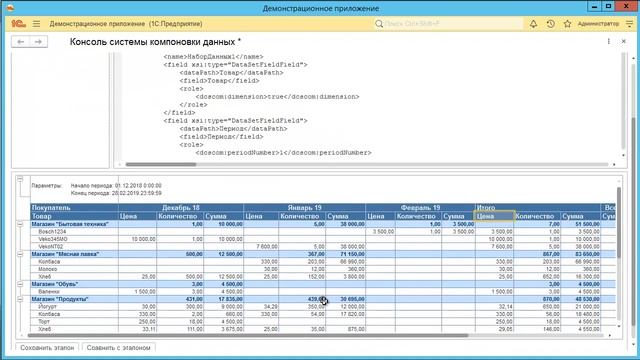
Task: Select the Покупатель header cell
Action: click(74, 208)
